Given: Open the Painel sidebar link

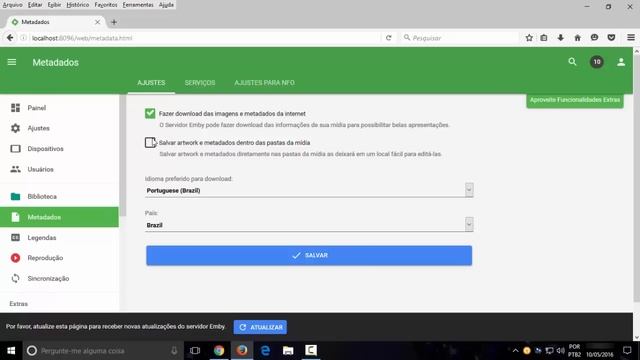Looking at the screenshot, I should click(36, 108).
